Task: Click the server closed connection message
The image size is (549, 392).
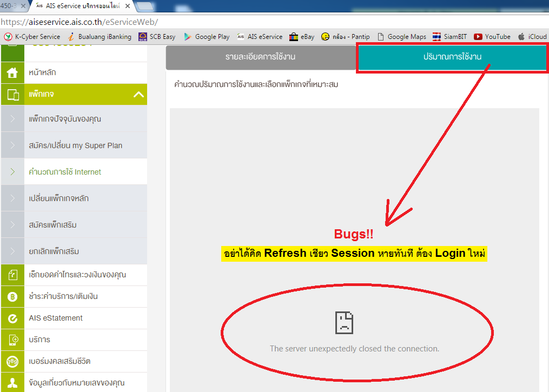Action: click(x=354, y=349)
